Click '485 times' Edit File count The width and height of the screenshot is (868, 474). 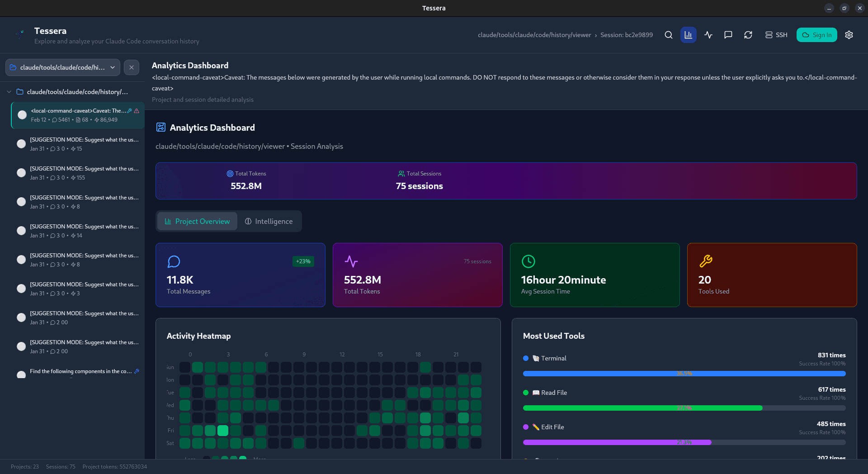coord(831,424)
